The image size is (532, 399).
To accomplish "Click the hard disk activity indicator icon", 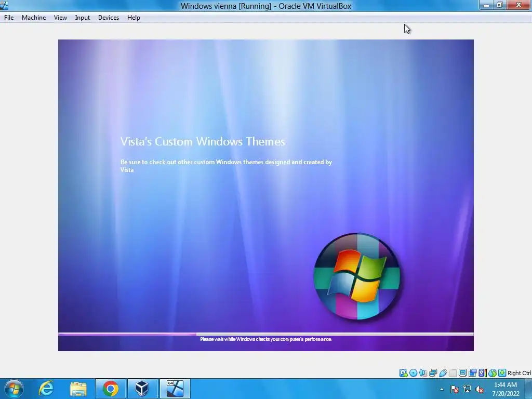I will (403, 373).
